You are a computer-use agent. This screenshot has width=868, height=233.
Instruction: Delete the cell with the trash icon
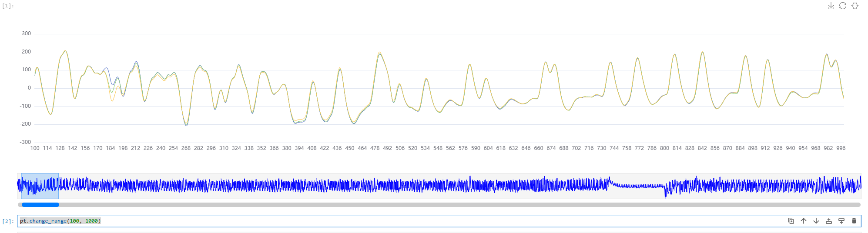(854, 221)
